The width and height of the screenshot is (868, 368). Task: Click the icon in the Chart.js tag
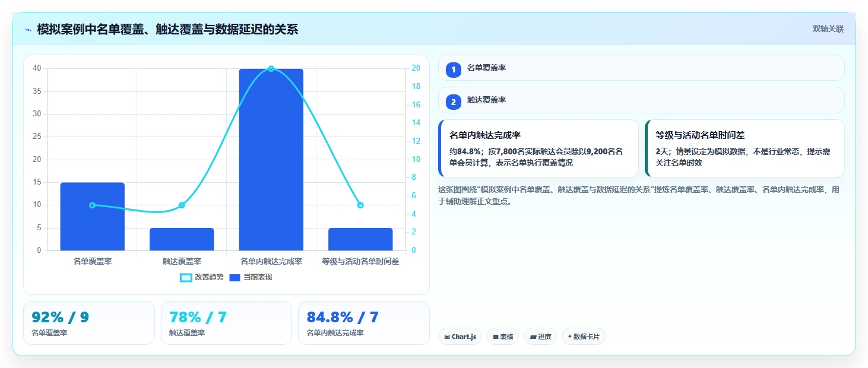[x=447, y=337]
